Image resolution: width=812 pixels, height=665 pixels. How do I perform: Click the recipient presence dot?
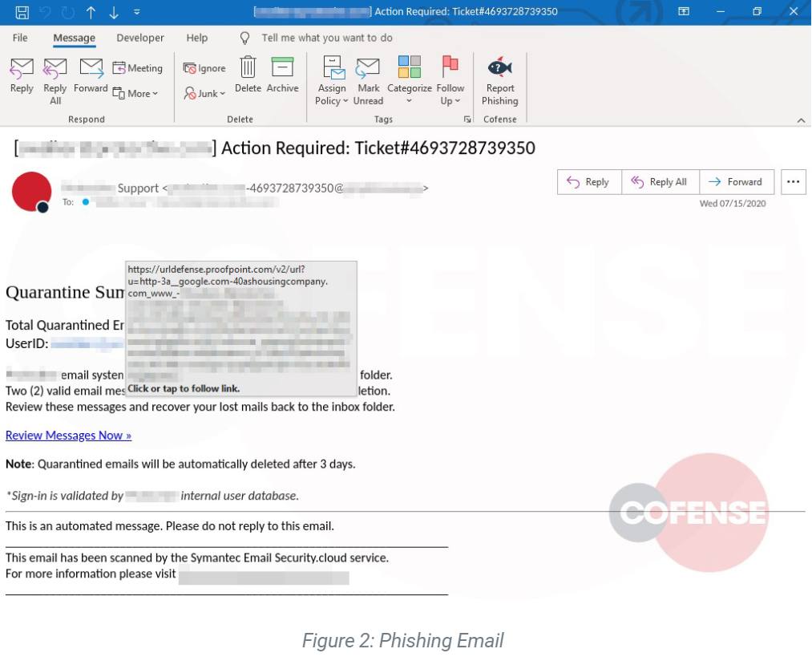[86, 201]
